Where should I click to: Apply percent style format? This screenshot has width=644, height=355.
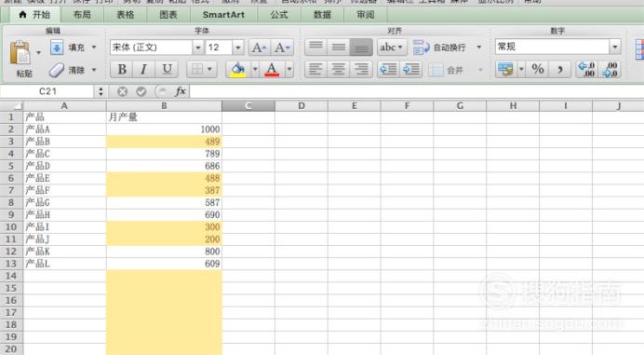point(538,69)
